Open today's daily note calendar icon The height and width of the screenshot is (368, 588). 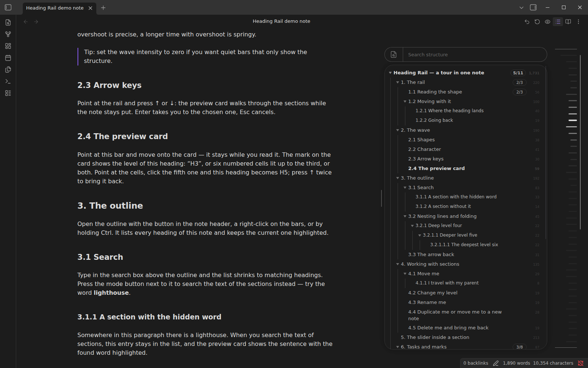(8, 58)
